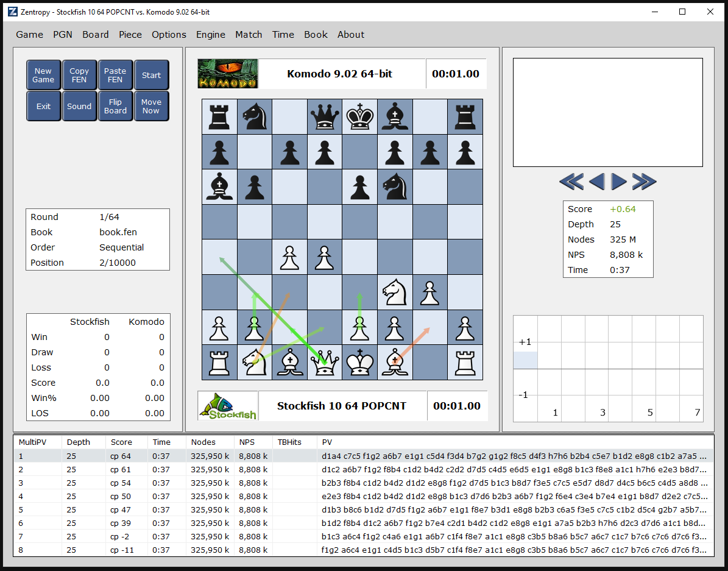Select the white bishop on c1
This screenshot has height=571, width=728.
[290, 363]
